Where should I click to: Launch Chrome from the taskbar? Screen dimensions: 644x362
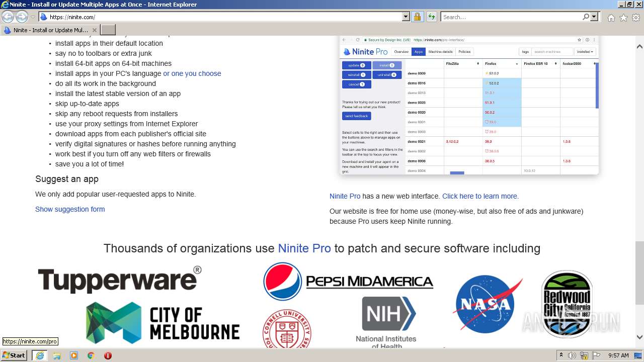[91, 355]
